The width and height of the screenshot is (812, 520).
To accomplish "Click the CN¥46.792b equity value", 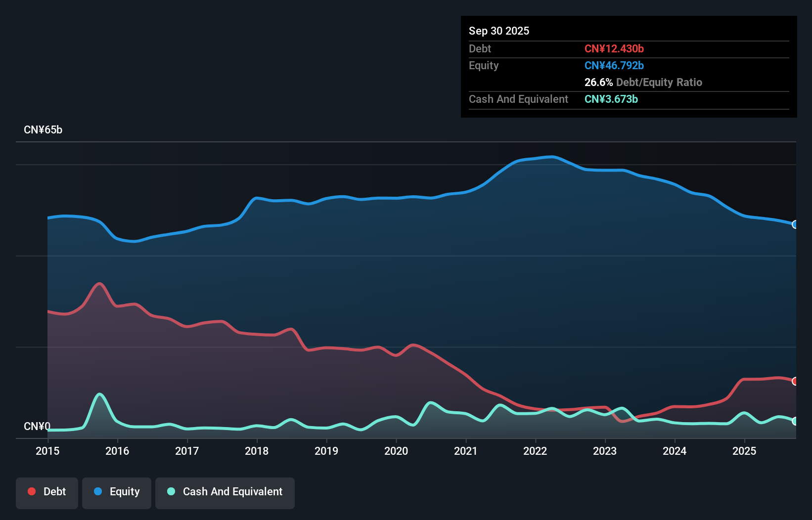I will click(x=614, y=65).
